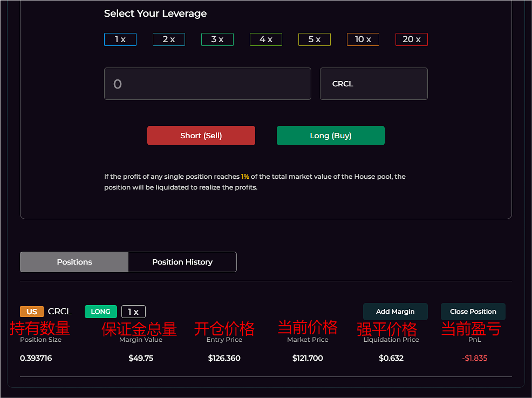Set leverage to 20x

coord(412,39)
